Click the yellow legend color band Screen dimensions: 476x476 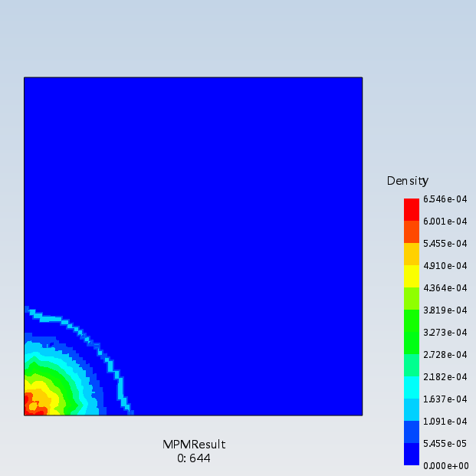pyautogui.click(x=412, y=276)
